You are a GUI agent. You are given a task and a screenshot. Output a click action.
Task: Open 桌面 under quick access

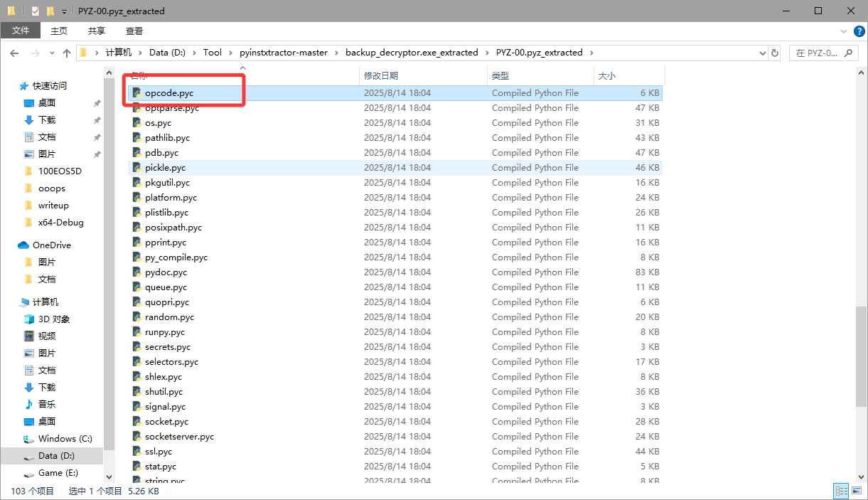click(x=47, y=102)
